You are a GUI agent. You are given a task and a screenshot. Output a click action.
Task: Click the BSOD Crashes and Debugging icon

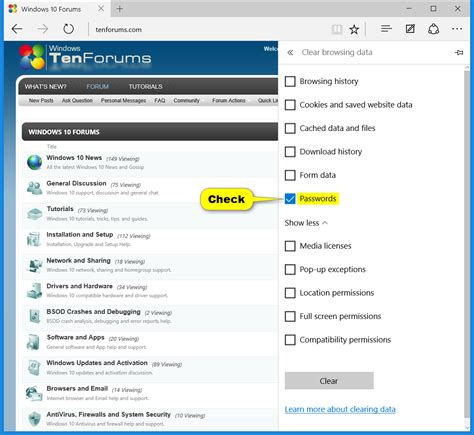34,316
